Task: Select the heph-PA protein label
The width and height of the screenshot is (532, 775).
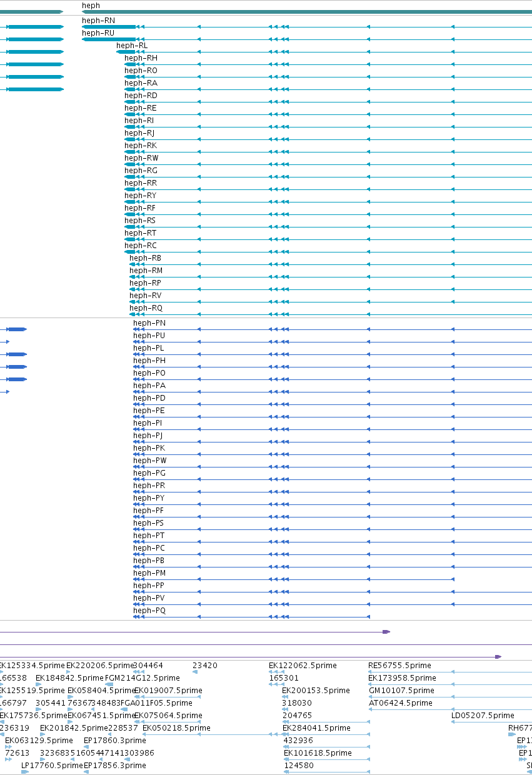Action: 149,386
